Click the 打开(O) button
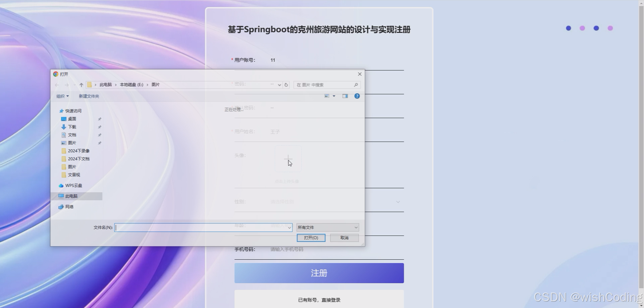This screenshot has width=644, height=308. [311, 238]
